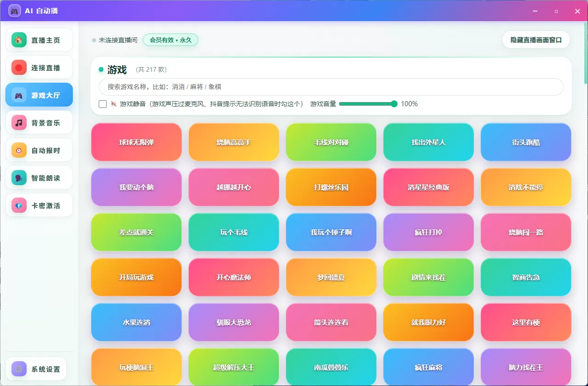Screen dimensions: 588x386
Task: Open the 开心魔法师 game
Action: [234, 277]
